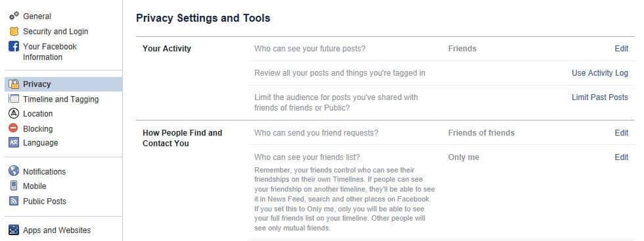Click the Security and Login shield icon

point(14,31)
